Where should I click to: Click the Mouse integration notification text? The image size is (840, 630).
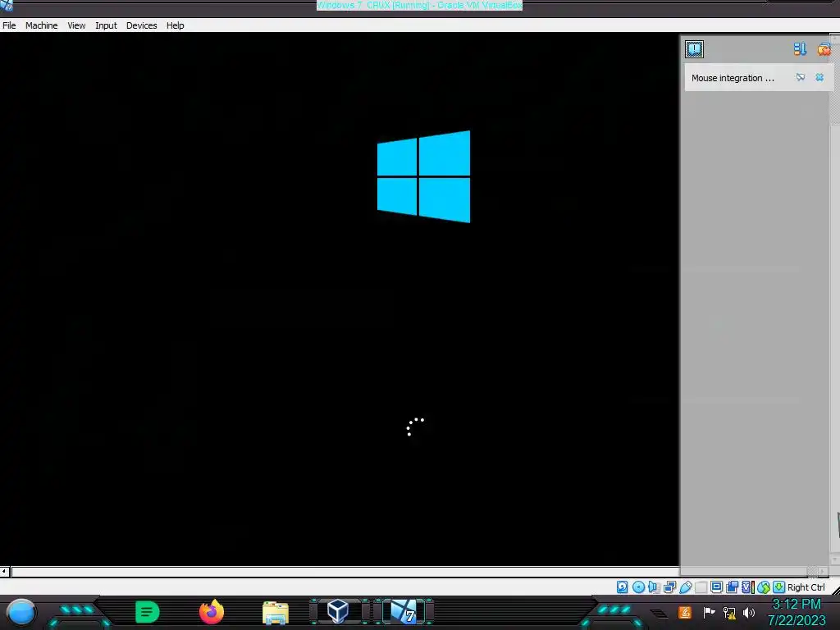(x=733, y=78)
